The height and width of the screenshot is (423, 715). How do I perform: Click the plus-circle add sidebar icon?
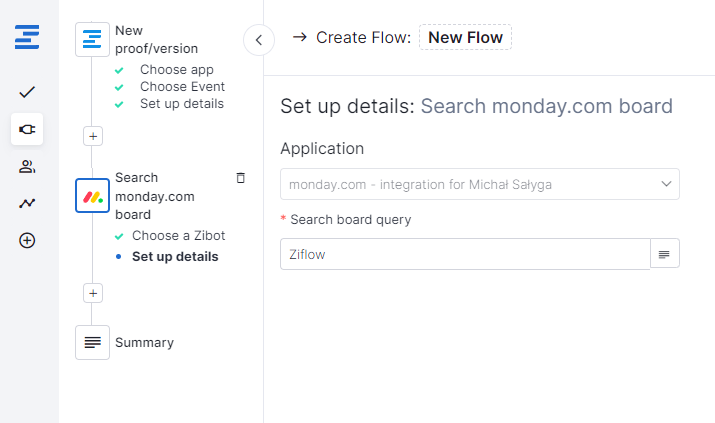point(28,240)
